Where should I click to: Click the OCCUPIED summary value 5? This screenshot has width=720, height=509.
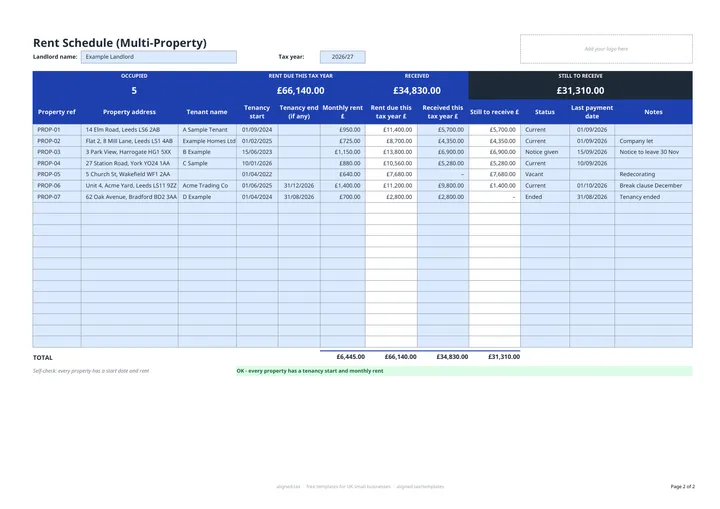134,91
